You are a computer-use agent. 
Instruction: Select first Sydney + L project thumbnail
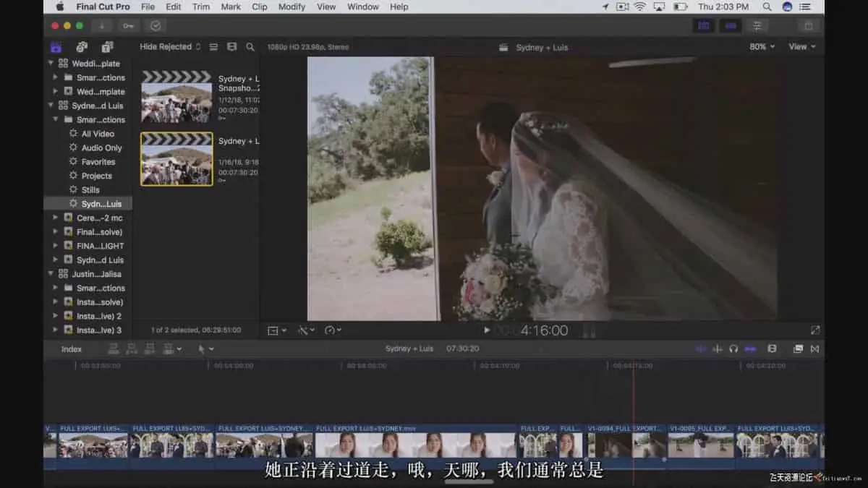point(176,97)
